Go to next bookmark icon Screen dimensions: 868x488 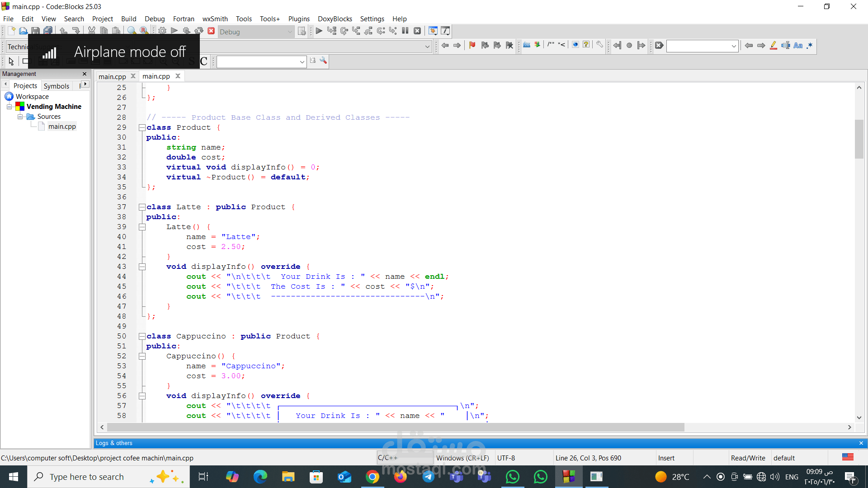click(497, 45)
